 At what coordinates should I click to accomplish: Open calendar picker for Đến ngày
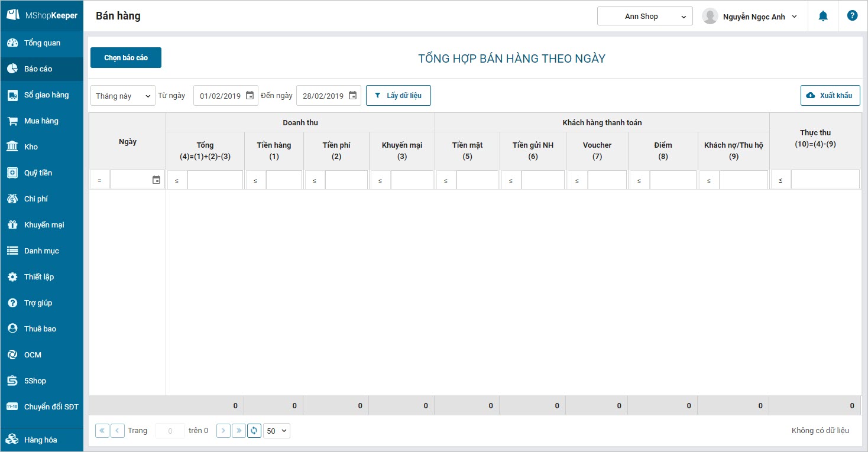coord(352,96)
